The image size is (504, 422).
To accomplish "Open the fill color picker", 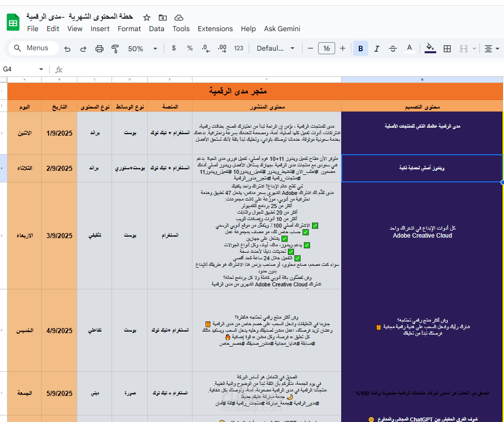I will (x=430, y=49).
